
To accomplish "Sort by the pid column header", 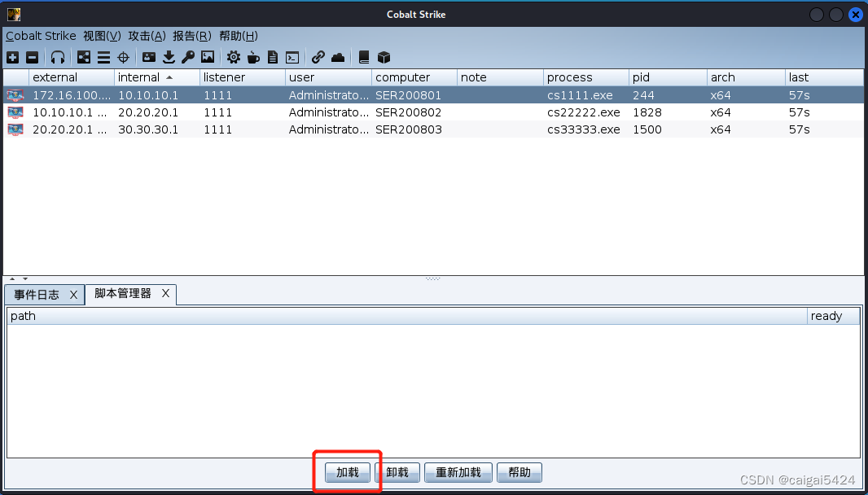I will coord(668,77).
